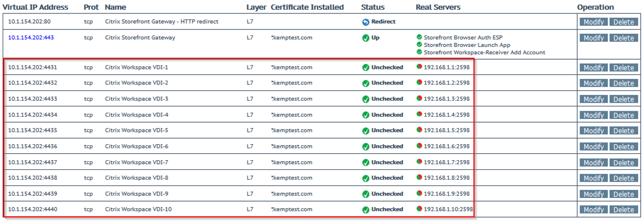644x221 pixels.
Task: Delete the Citrix Workspace VDI-9 service
Action: coord(624,194)
